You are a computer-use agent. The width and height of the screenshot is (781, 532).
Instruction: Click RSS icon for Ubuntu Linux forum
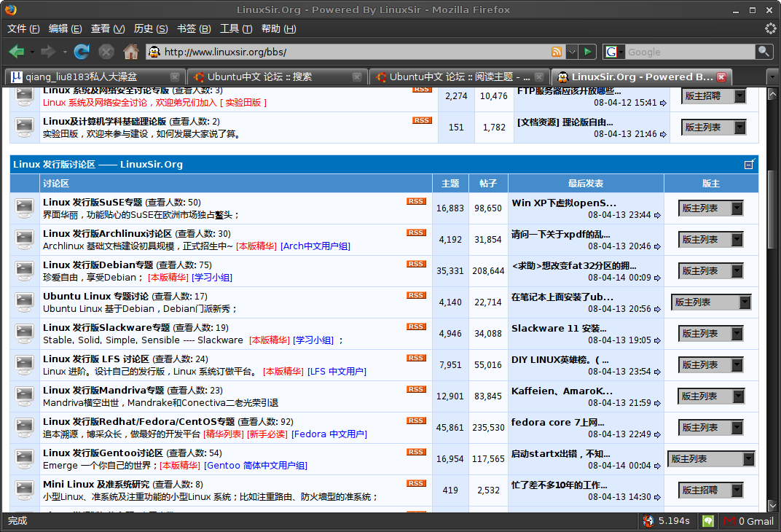pyautogui.click(x=416, y=295)
